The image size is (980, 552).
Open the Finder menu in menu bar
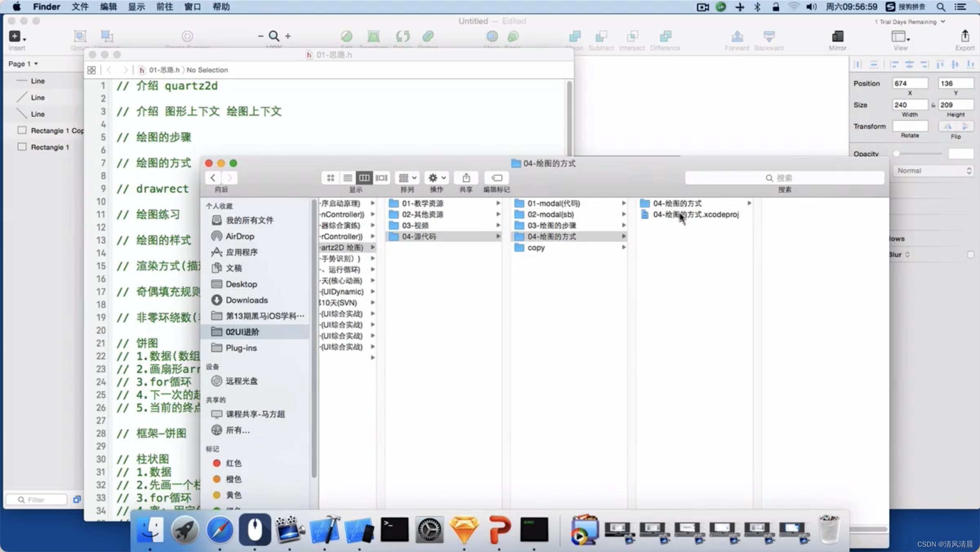[x=47, y=7]
